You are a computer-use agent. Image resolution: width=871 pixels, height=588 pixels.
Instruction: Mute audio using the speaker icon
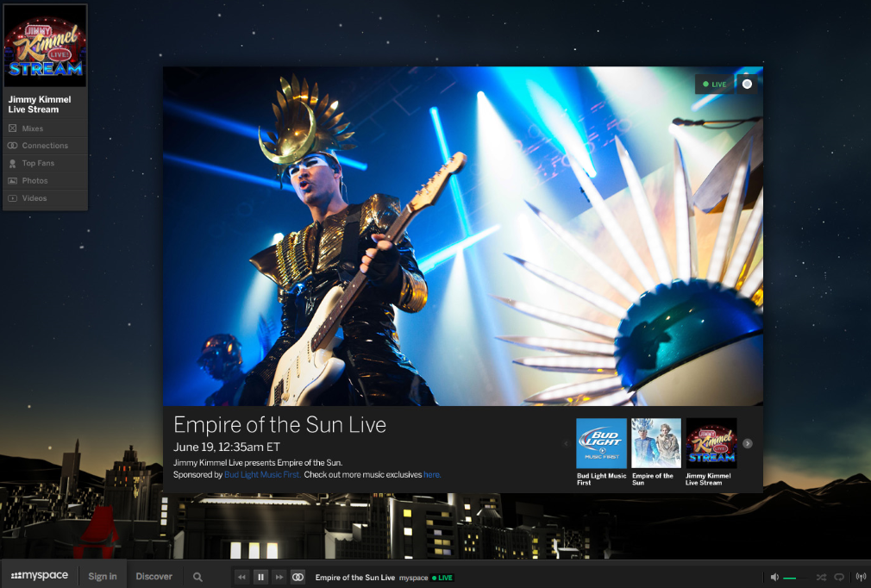point(774,577)
